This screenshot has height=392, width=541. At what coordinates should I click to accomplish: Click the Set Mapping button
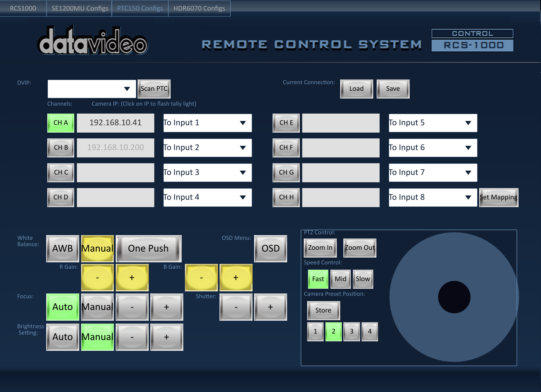499,197
